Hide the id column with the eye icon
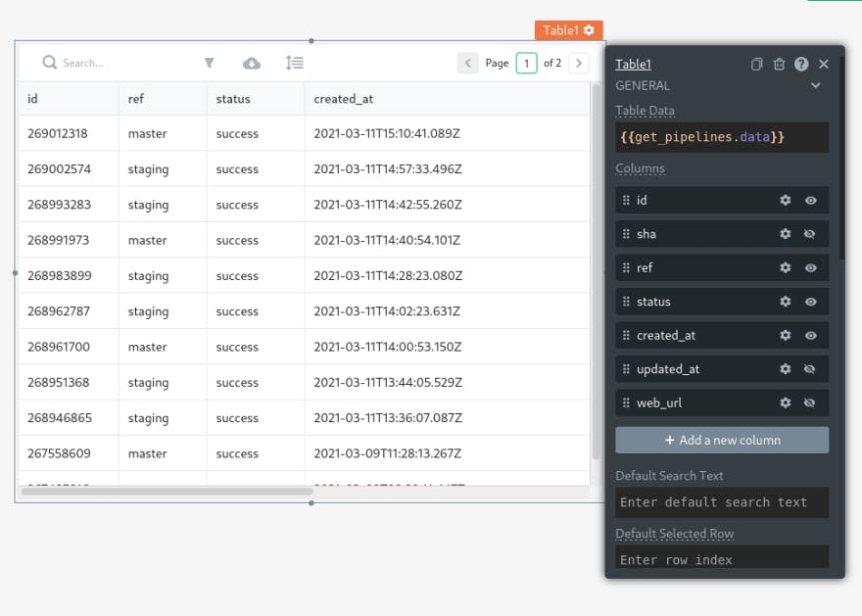862x616 pixels. [x=811, y=200]
